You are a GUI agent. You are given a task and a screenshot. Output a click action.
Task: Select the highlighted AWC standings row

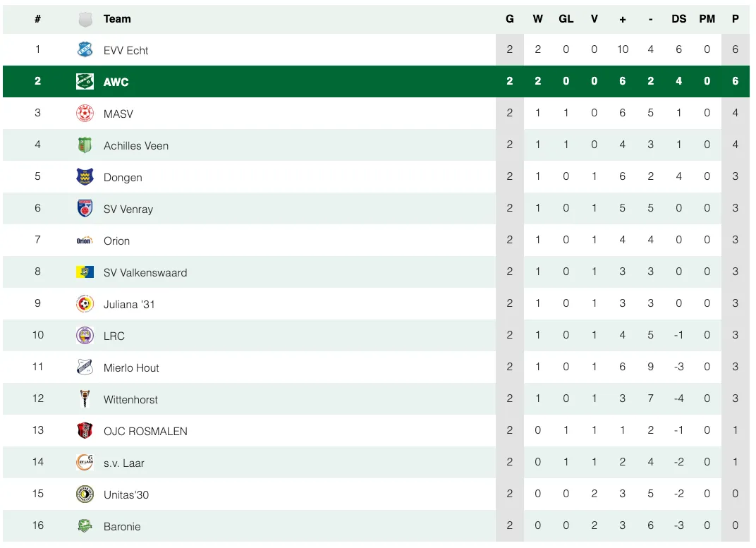point(376,81)
